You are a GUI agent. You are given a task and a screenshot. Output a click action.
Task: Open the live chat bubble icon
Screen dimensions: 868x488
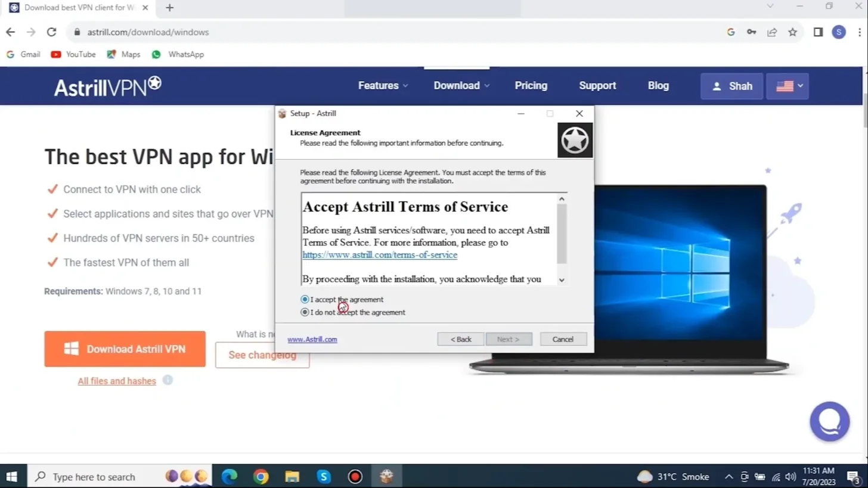coord(829,421)
